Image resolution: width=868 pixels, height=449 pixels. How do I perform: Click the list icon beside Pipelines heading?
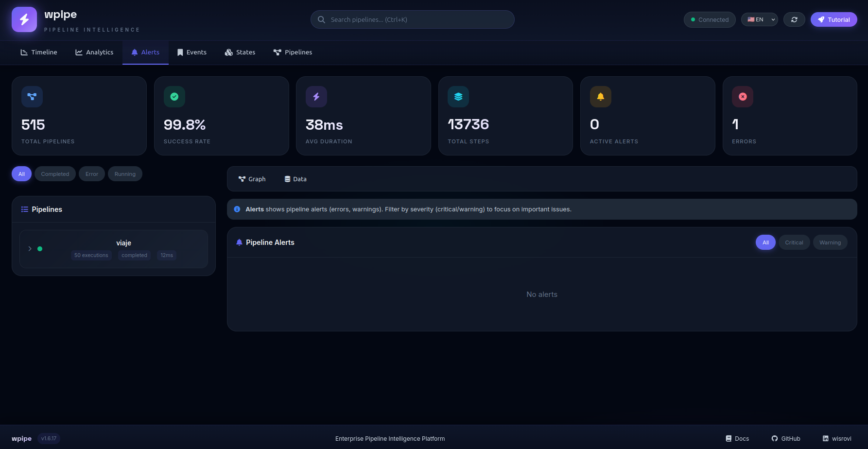[25, 209]
